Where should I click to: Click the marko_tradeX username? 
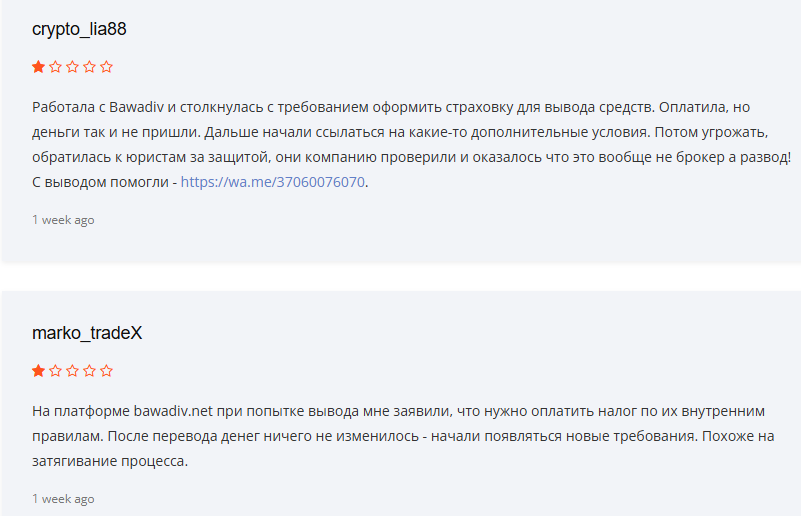(x=87, y=333)
